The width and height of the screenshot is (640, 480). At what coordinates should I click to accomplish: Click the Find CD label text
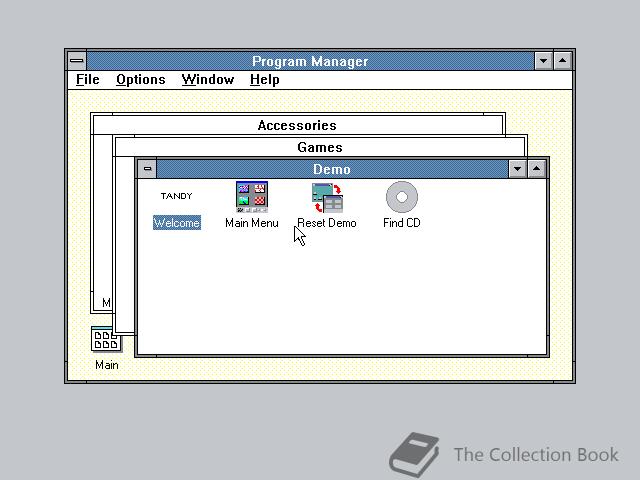point(402,223)
